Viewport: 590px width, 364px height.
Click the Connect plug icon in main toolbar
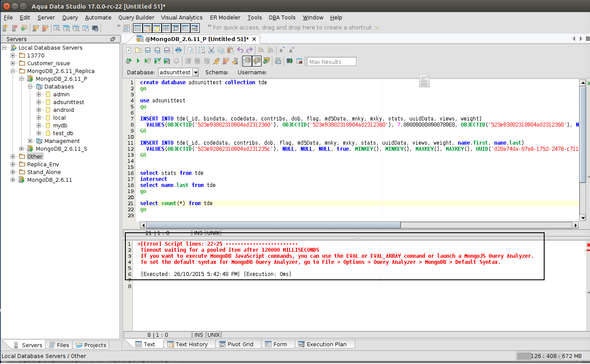pos(36,28)
